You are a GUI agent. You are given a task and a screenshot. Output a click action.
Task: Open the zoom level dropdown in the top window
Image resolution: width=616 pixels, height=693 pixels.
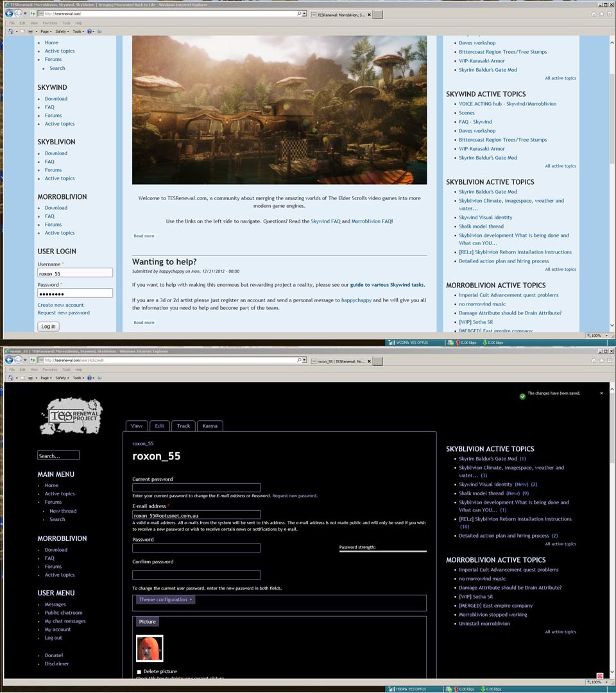[606, 336]
